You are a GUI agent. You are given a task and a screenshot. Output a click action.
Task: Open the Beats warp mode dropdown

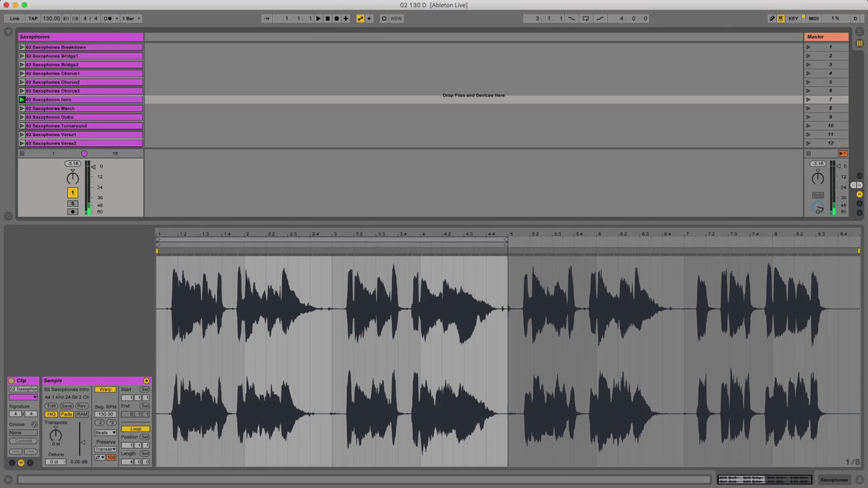point(105,432)
